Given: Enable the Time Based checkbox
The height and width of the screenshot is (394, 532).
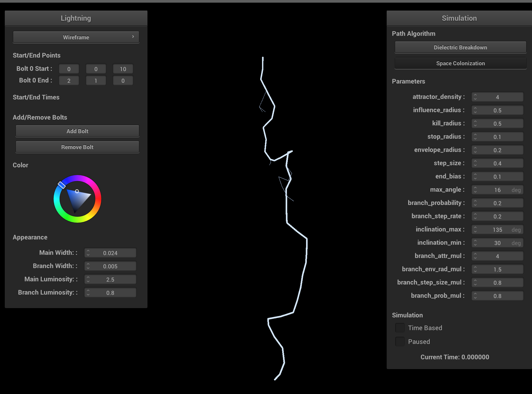Looking at the screenshot, I should click(400, 328).
